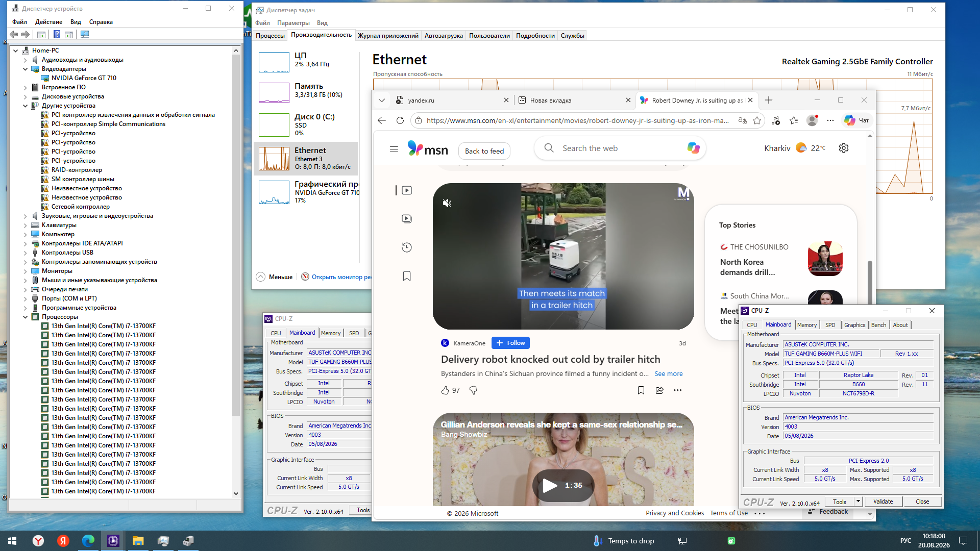Open File Explorer from the taskbar
Image resolution: width=980 pixels, height=551 pixels.
click(138, 541)
